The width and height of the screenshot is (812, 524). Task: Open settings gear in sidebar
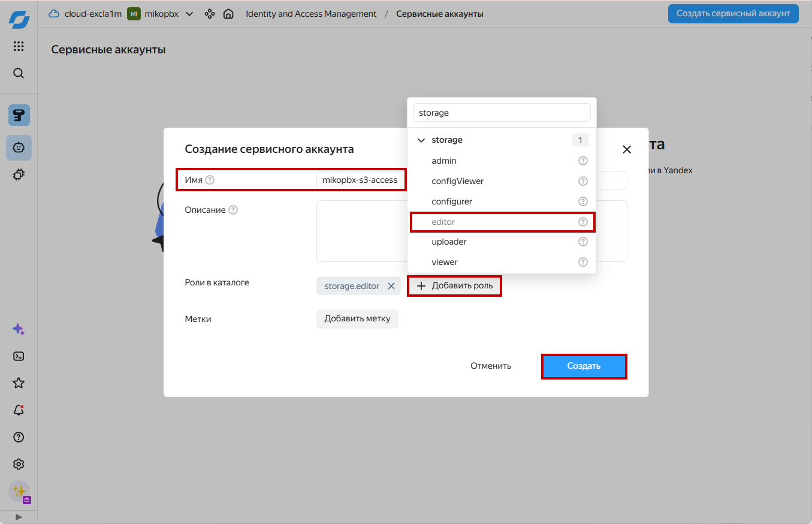tap(19, 464)
